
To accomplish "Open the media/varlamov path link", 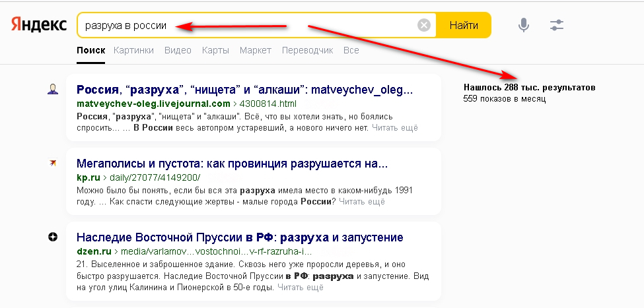I will (x=216, y=251).
